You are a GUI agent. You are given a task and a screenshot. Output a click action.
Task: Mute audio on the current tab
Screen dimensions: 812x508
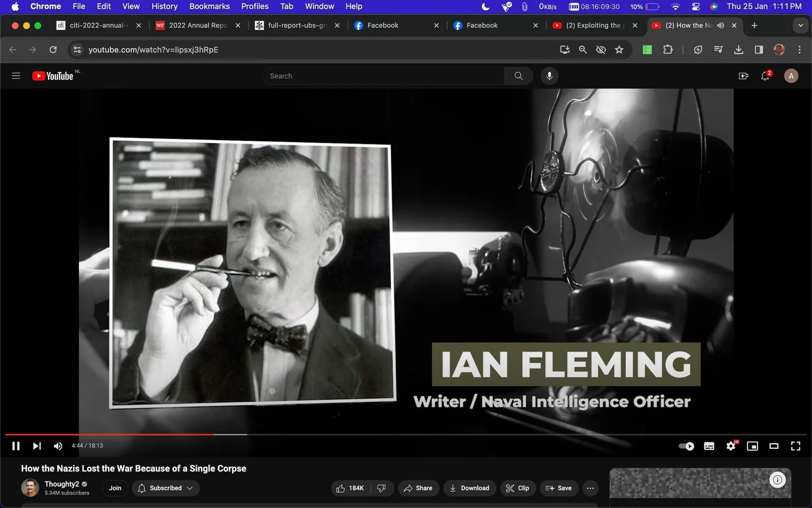coord(721,25)
